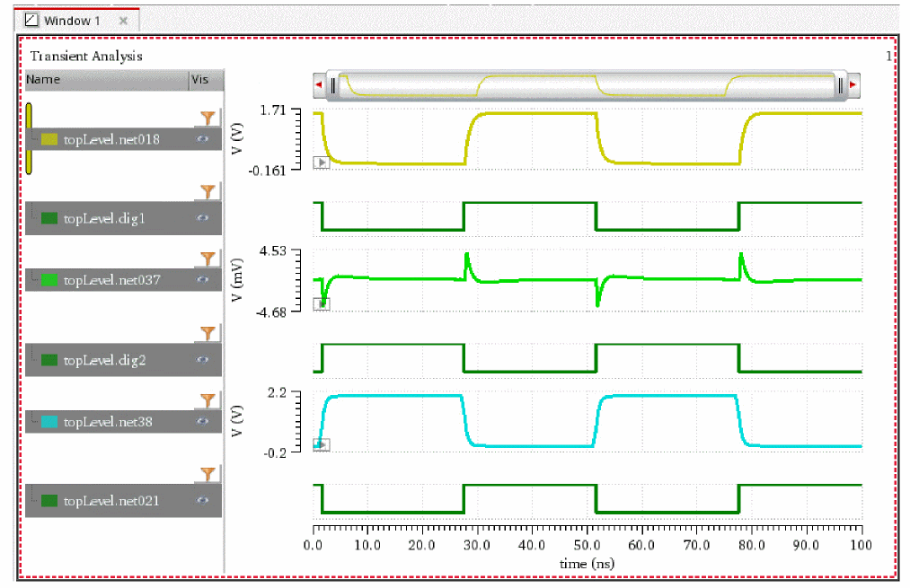Viewport: 910px width, 588px height.
Task: Click cyan color swatch of topLevel.net38
Action: (x=49, y=422)
